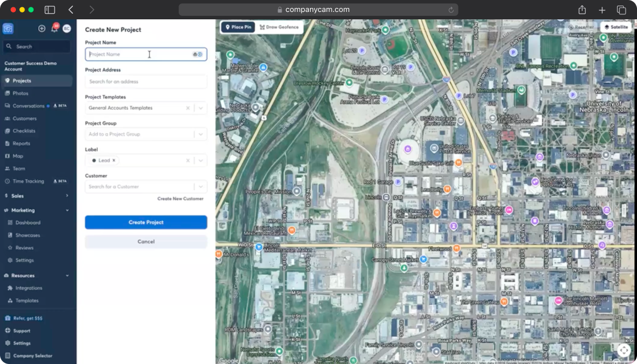This screenshot has width=637, height=364.
Task: Expand the Project Group dropdown
Action: coord(201,134)
